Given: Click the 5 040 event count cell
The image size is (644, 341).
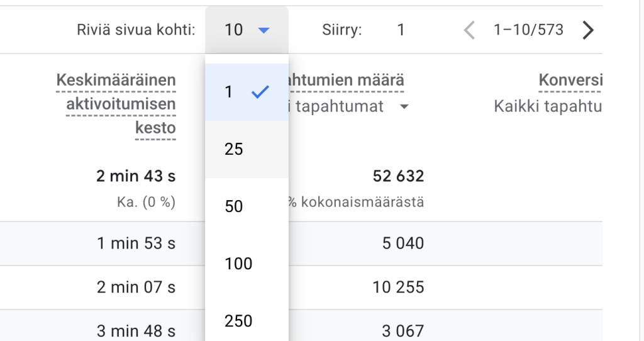Looking at the screenshot, I should tap(402, 243).
